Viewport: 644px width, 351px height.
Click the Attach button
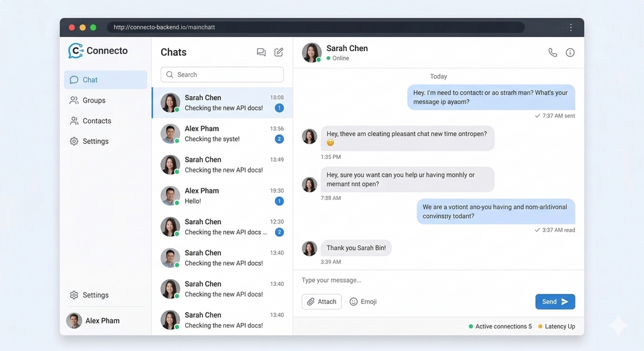321,302
